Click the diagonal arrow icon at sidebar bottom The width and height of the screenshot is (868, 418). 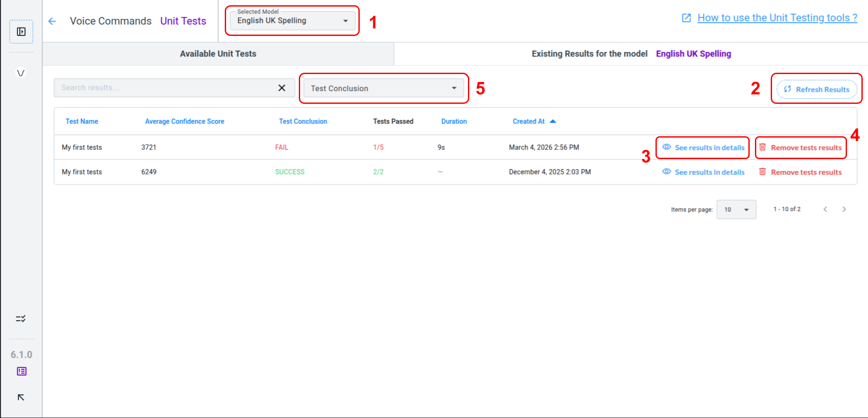tap(21, 397)
